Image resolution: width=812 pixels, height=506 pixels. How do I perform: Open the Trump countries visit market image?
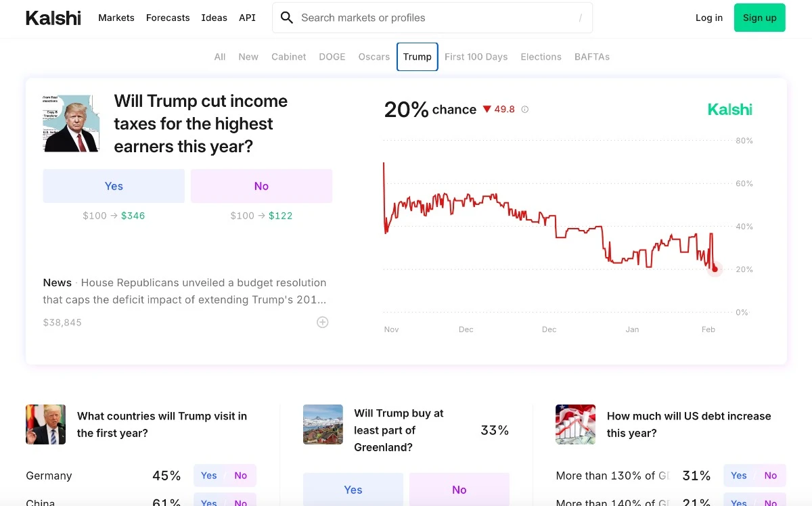pyautogui.click(x=46, y=424)
